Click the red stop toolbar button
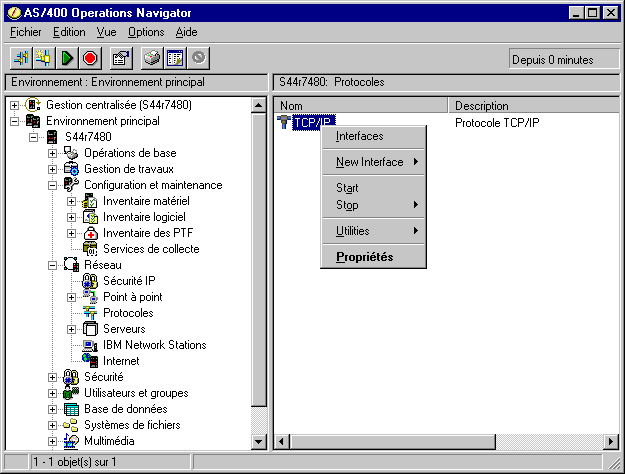This screenshot has height=474, width=625. 90,58
